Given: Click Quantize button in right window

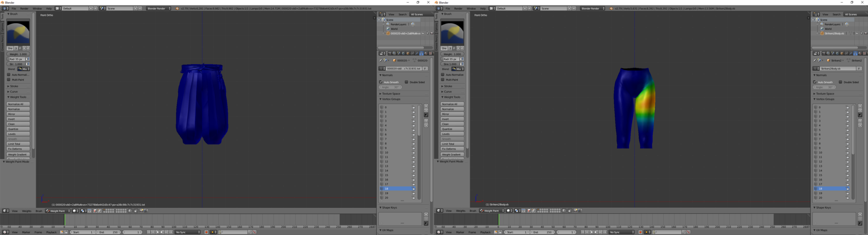Looking at the screenshot, I should coord(452,129).
